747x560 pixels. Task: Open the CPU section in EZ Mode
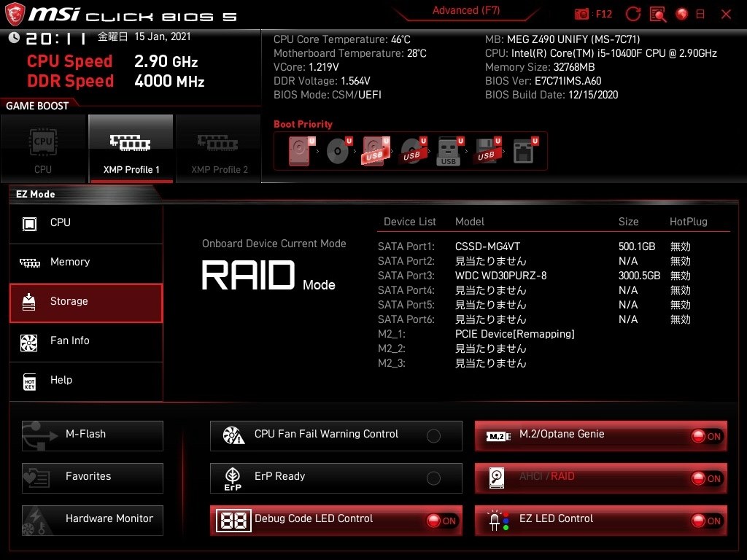[86, 223]
